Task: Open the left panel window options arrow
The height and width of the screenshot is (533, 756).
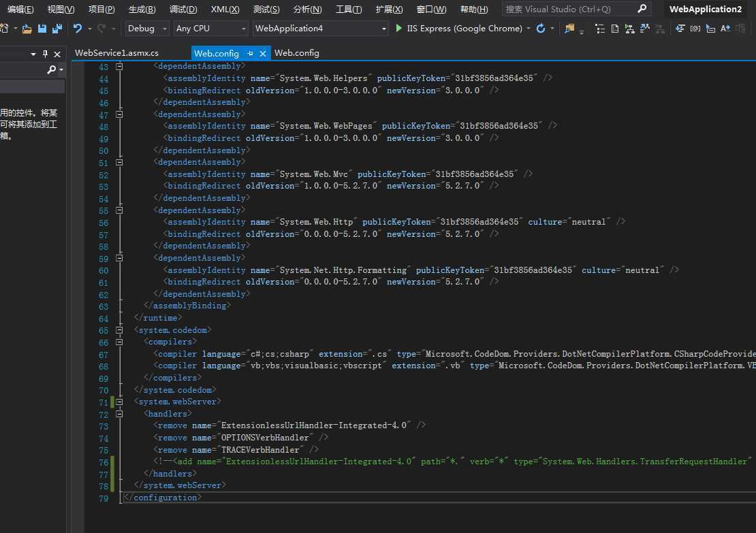Action: 33,54
